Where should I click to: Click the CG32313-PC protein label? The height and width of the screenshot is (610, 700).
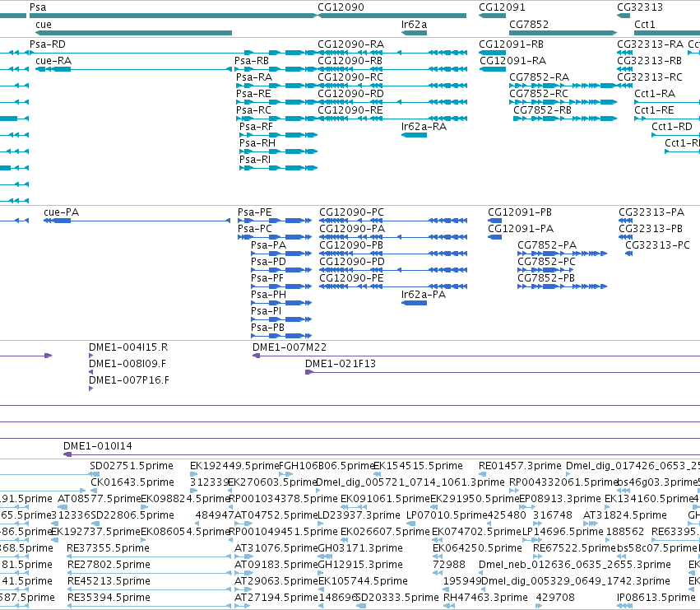[x=657, y=245]
